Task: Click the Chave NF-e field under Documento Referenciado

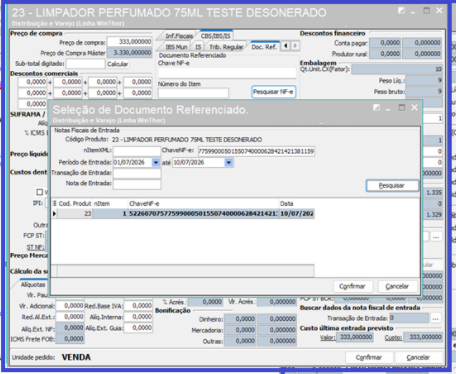Action: coord(227,72)
